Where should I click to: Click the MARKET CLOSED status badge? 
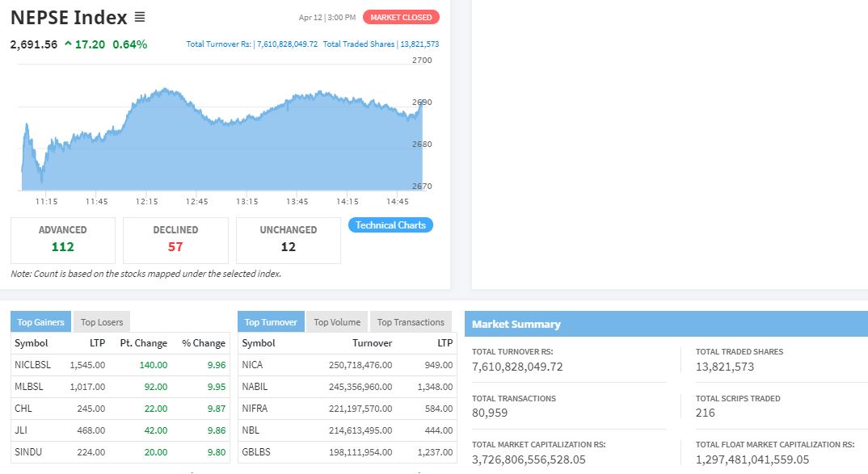pos(401,17)
